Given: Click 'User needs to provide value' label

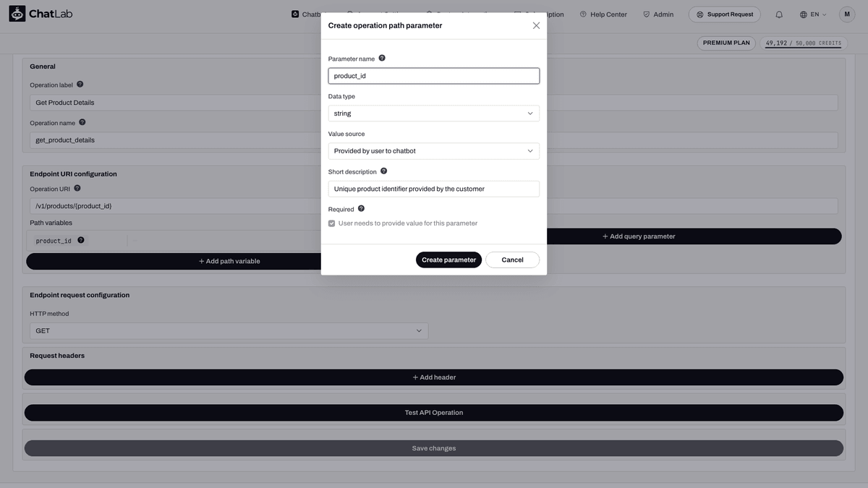Looking at the screenshot, I should [x=408, y=223].
